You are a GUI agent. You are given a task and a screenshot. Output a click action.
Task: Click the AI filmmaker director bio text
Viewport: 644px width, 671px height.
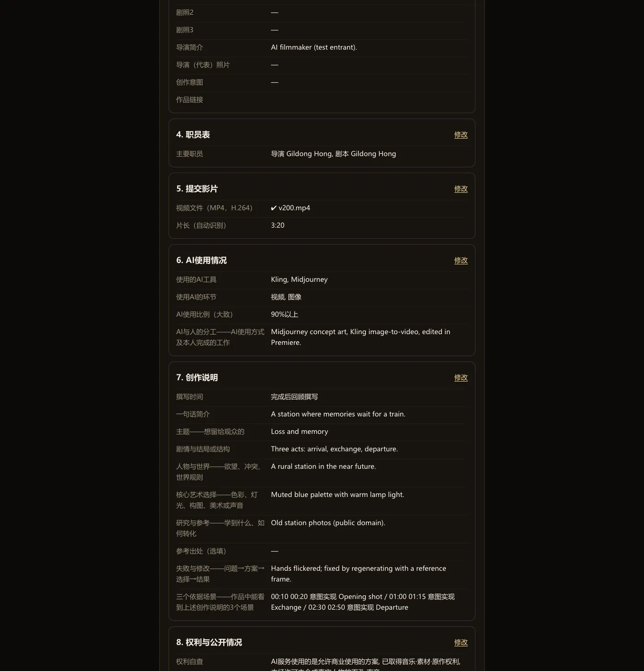coord(314,47)
